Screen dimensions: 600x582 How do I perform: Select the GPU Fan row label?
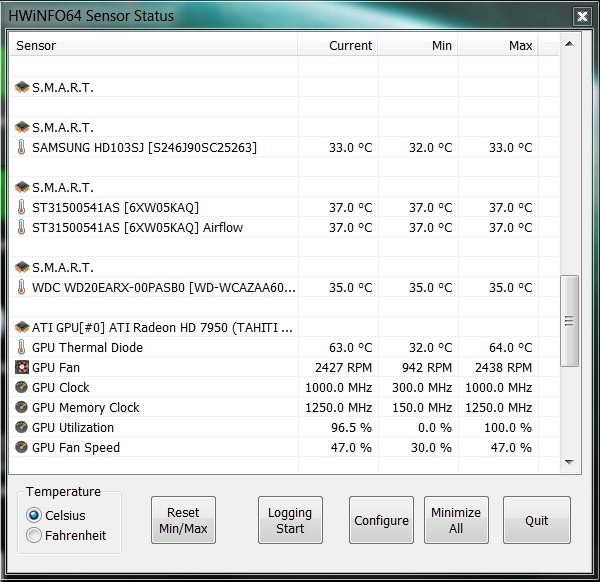(x=56, y=367)
